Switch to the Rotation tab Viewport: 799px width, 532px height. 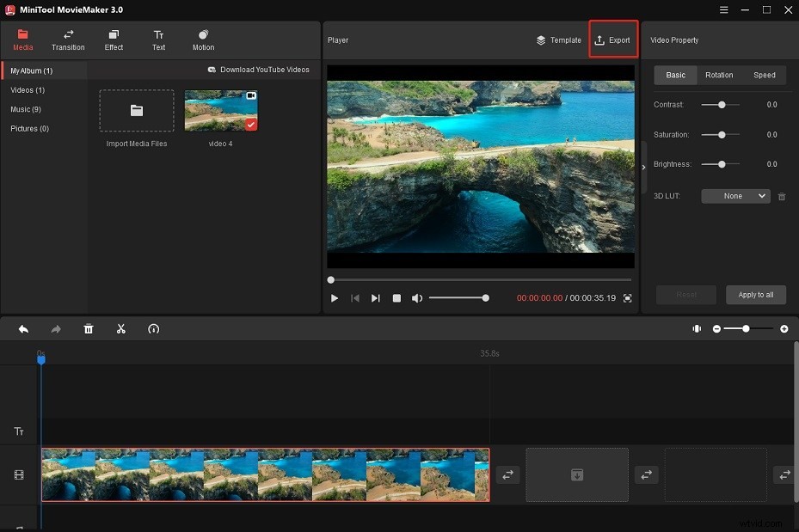pos(719,75)
